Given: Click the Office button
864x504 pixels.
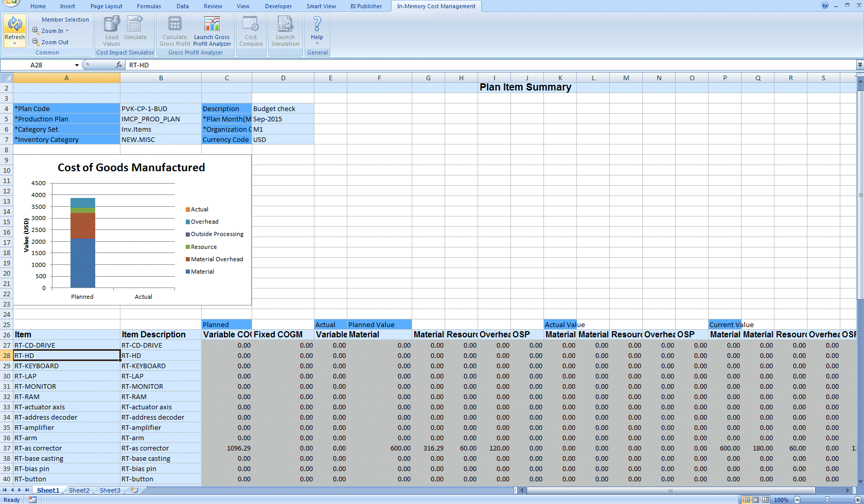Looking at the screenshot, I should (10, 3).
